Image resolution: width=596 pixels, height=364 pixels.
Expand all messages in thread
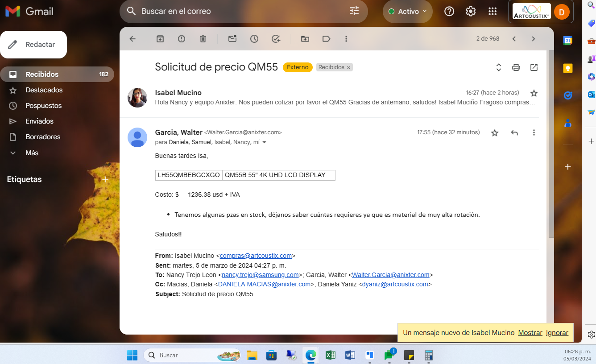pyautogui.click(x=499, y=67)
